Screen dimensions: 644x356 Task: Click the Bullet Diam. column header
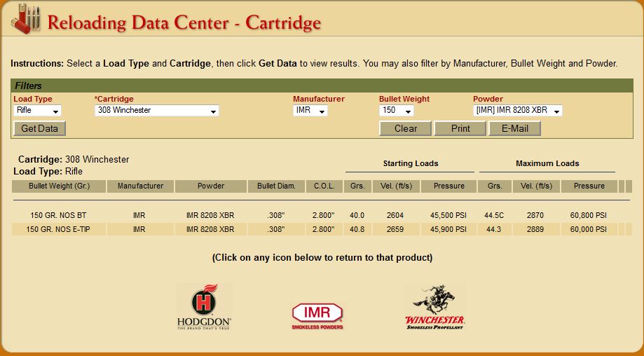pyautogui.click(x=276, y=186)
